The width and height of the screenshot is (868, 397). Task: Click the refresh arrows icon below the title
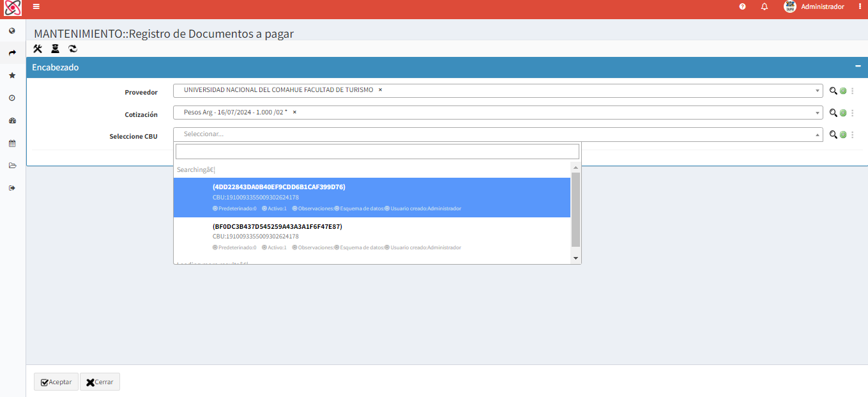[73, 49]
